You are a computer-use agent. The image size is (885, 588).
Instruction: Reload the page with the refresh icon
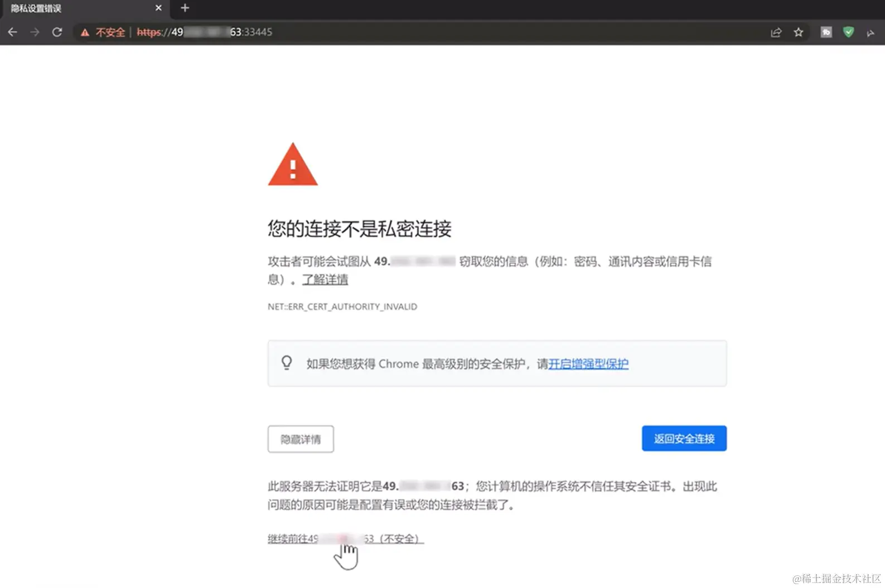(57, 32)
